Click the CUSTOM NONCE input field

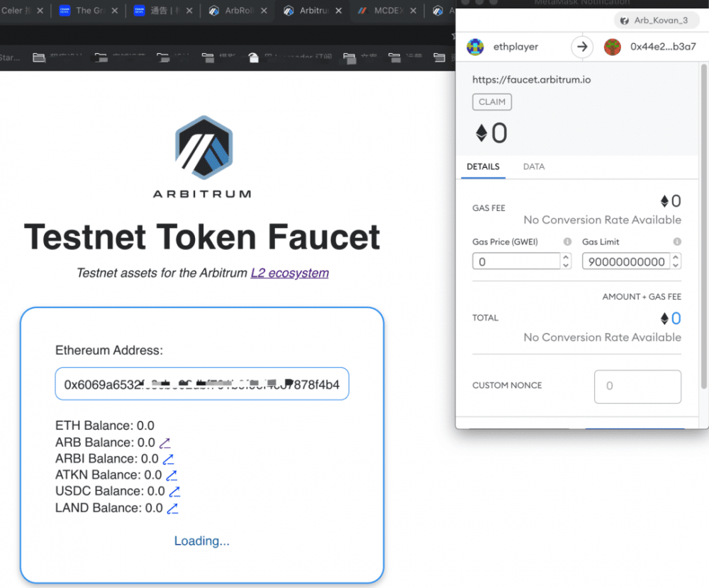point(636,386)
